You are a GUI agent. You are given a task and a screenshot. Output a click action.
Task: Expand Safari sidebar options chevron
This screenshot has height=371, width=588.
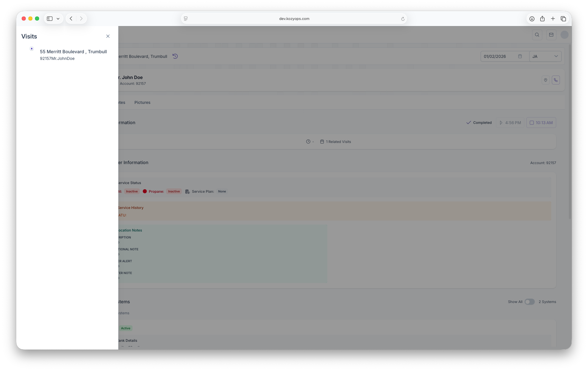58,19
